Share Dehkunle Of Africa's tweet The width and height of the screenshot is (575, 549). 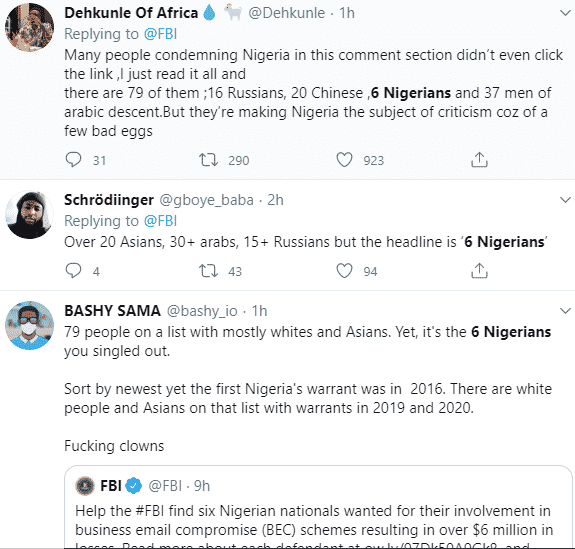coord(479,160)
